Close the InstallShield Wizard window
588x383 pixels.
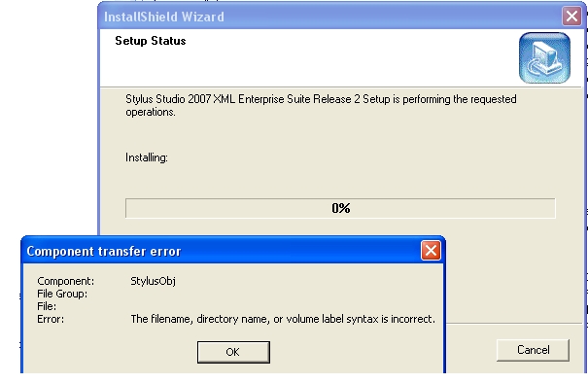571,17
